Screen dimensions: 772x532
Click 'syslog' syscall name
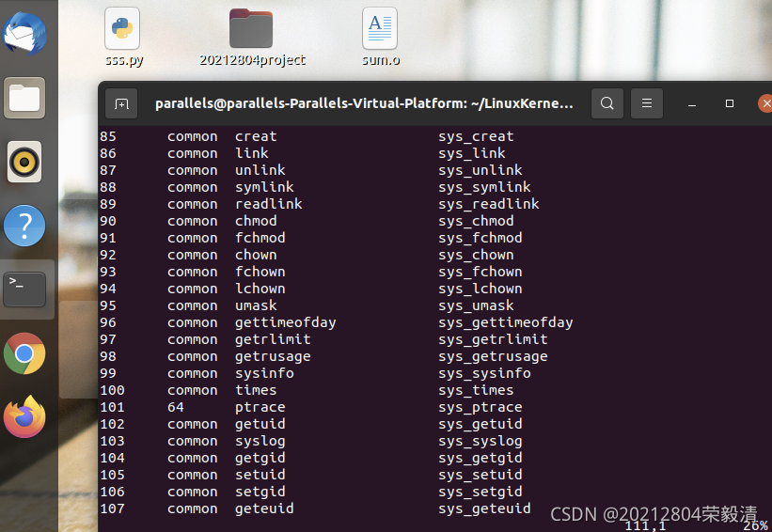pyautogui.click(x=260, y=442)
